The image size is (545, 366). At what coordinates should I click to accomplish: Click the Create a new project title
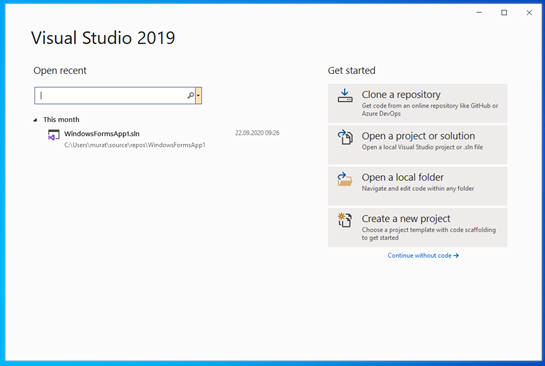pyautogui.click(x=406, y=219)
